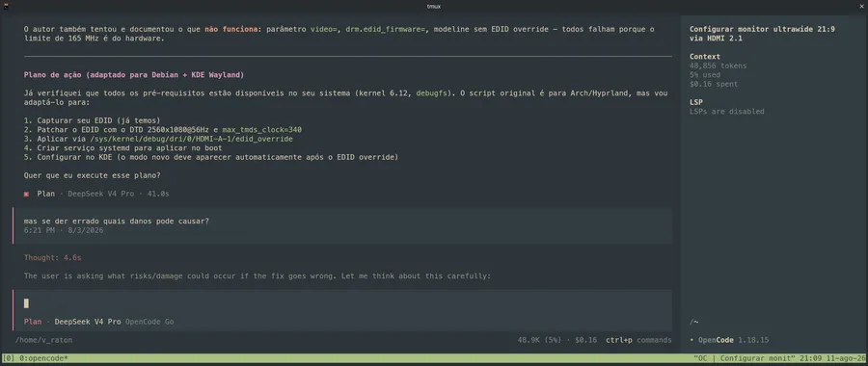Click the 'debugfs' code word
Image resolution: width=868 pixels, height=366 pixels.
click(x=432, y=92)
